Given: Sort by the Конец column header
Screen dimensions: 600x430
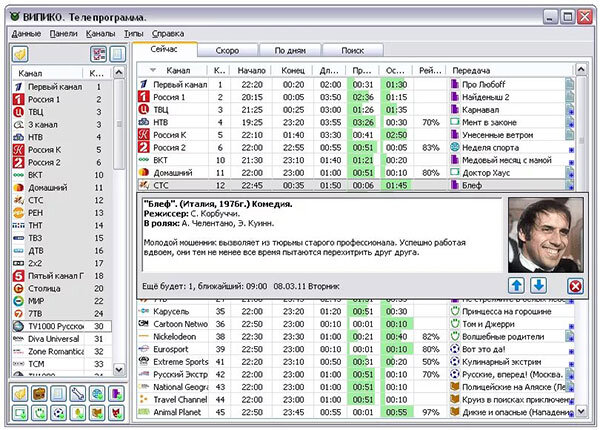Looking at the screenshot, I should click(x=293, y=70).
